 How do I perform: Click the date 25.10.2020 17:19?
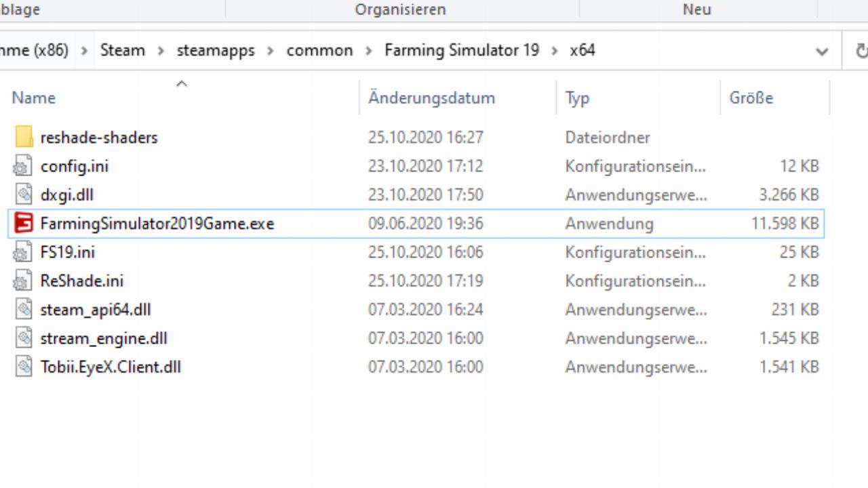426,281
